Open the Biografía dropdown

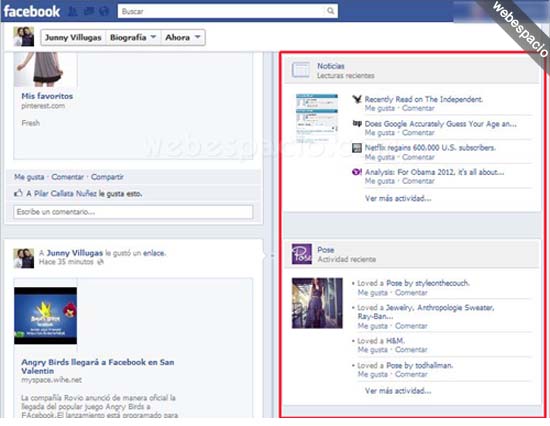tap(133, 38)
